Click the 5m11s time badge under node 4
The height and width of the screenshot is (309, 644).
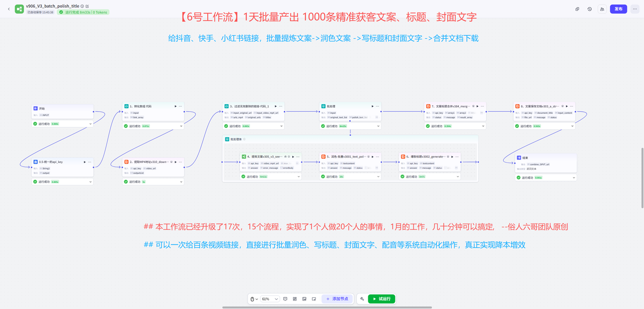264,177
